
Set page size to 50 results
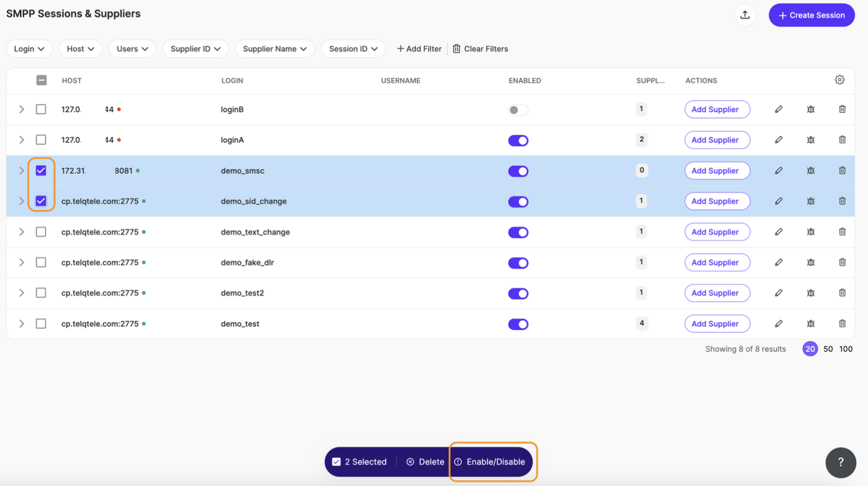(x=828, y=349)
